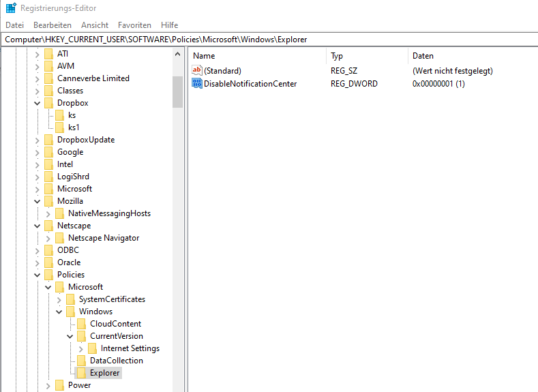Click the Canneverbe Limited folder icon
The image size is (538, 392).
(x=48, y=78)
